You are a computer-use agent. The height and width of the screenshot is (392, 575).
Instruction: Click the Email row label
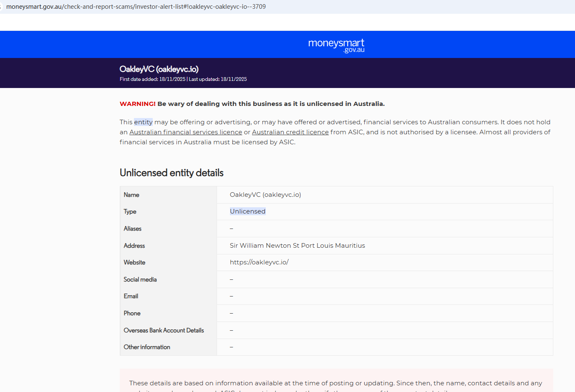coord(131,296)
